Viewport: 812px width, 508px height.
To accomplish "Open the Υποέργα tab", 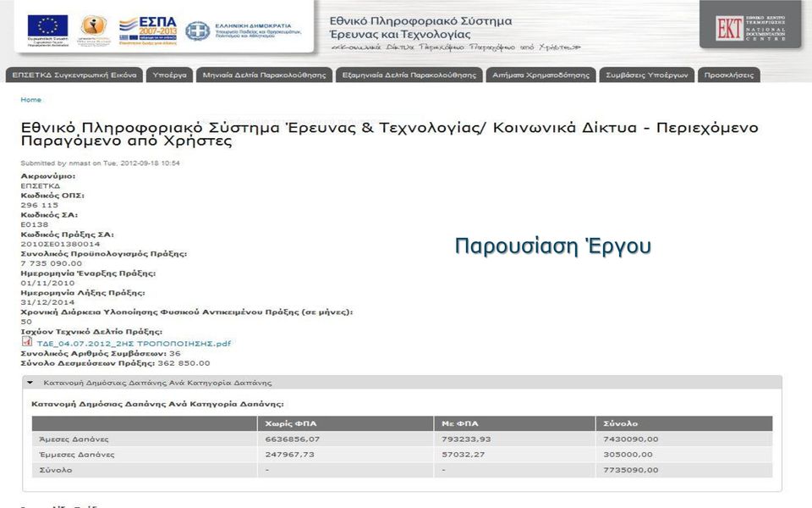I will [x=169, y=75].
